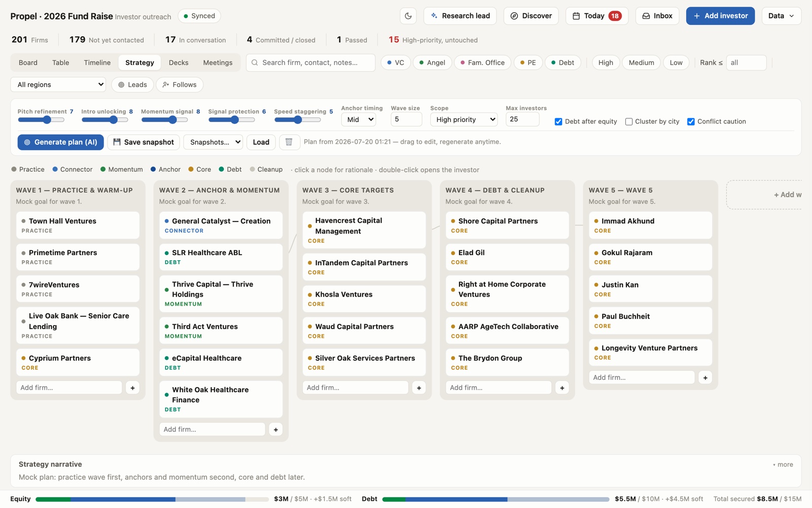This screenshot has width=812, height=508.
Task: Toggle the VC filter chip
Action: tap(395, 62)
